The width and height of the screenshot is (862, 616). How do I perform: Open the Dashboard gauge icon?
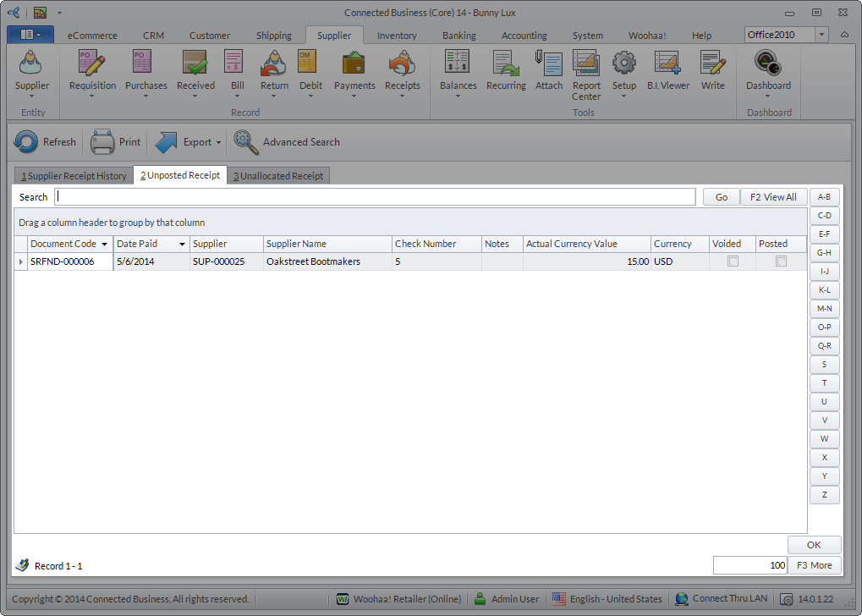[767, 65]
